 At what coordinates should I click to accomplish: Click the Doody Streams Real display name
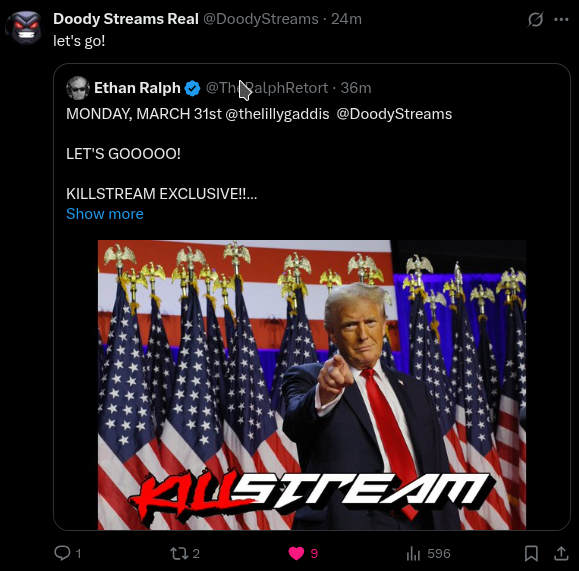[x=126, y=19]
